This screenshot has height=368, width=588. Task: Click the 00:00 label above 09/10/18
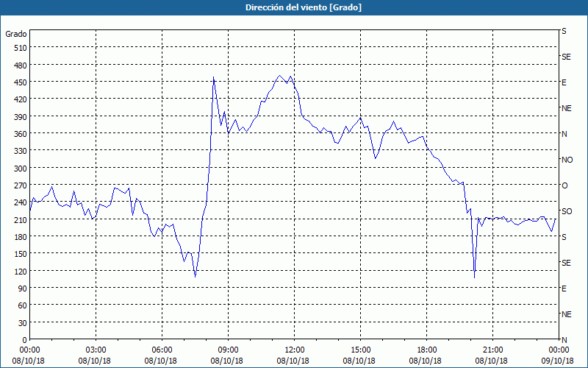tap(559, 350)
